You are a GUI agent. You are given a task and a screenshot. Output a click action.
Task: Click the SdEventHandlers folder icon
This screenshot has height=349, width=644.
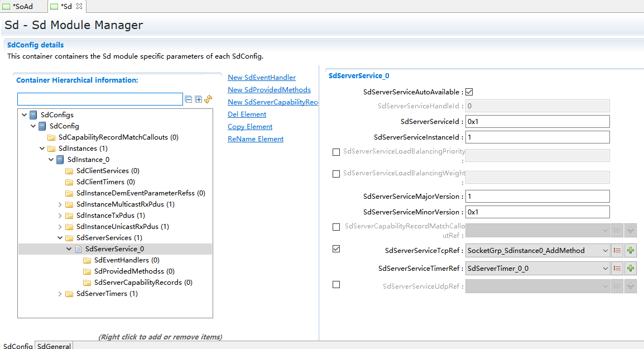(88, 260)
